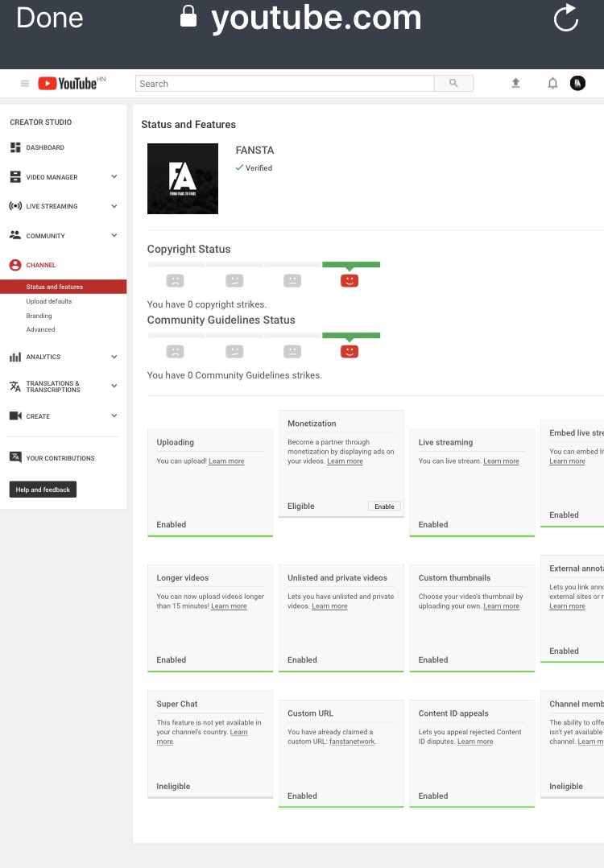Click the Analytics bar chart icon
The width and height of the screenshot is (604, 868).
(x=15, y=357)
